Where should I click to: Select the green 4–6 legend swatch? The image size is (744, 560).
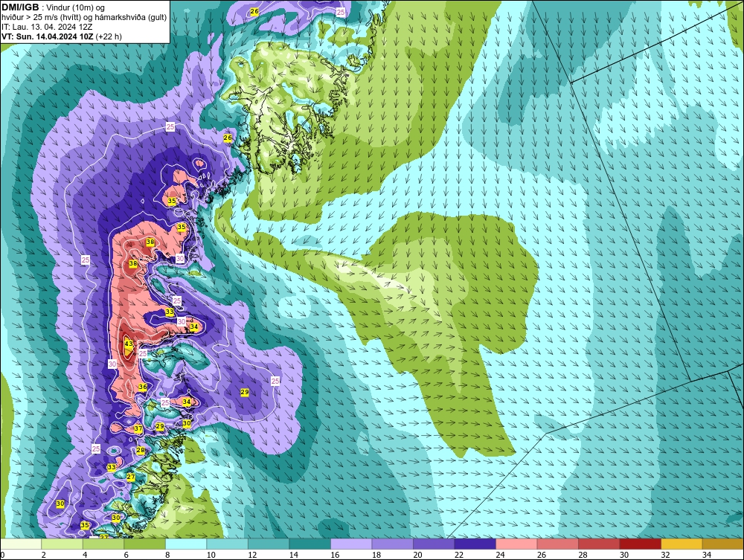tap(103, 544)
